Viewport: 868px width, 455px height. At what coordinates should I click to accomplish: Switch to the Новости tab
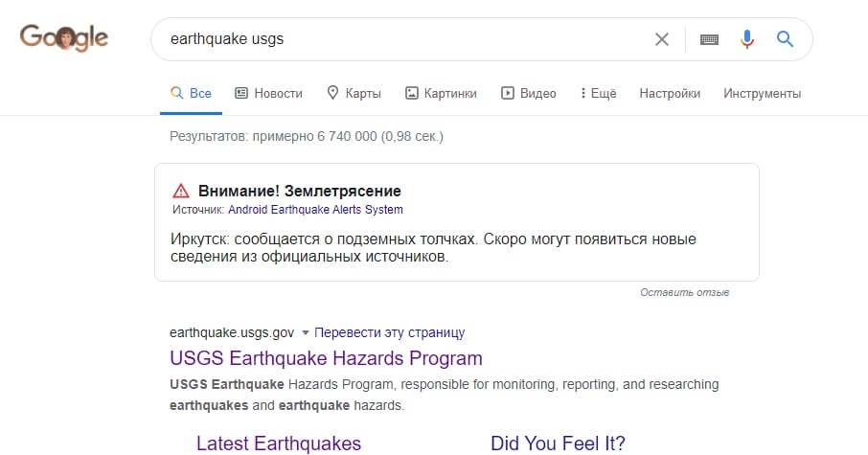coord(268,93)
